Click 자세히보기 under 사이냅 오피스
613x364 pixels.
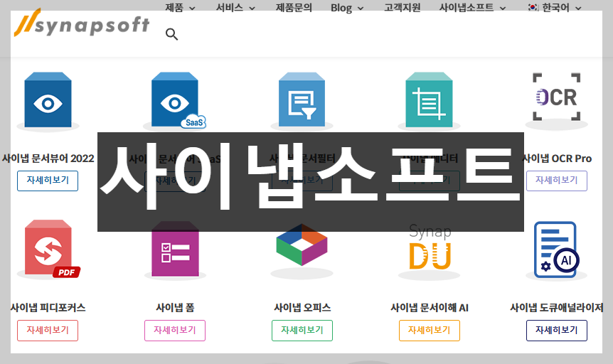click(302, 331)
